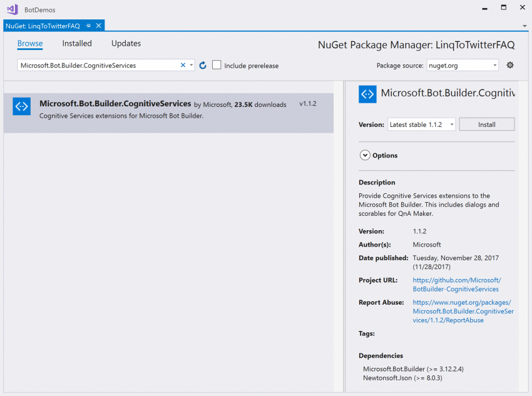Open NuGet settings gear icon
Viewport: 532px width, 396px height.
pos(510,65)
